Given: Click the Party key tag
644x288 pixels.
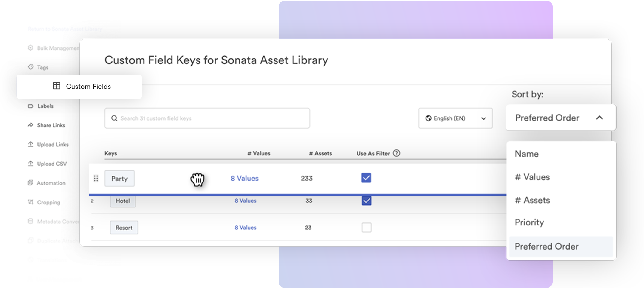Looking at the screenshot, I should (119, 179).
